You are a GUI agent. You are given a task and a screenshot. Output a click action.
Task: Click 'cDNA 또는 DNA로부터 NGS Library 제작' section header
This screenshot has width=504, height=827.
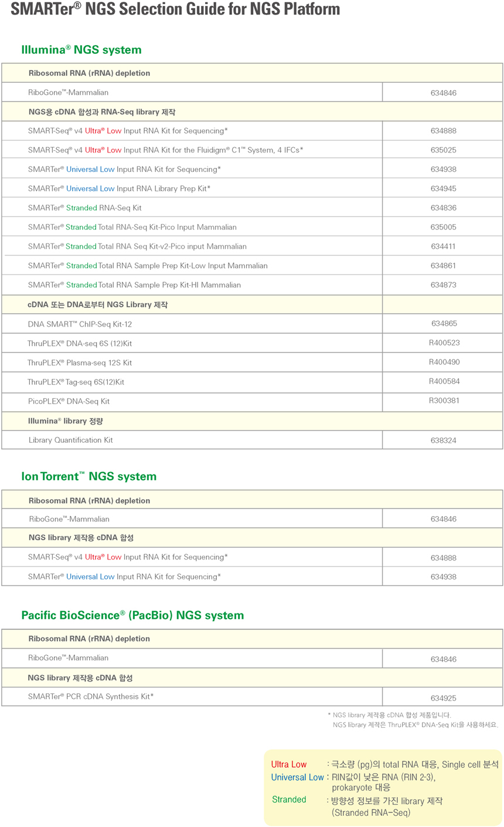point(98,304)
